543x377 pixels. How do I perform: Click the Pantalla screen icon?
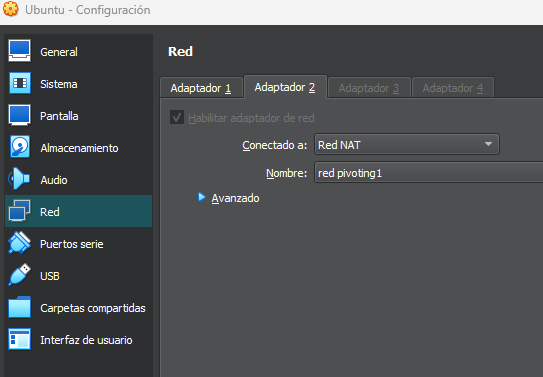tap(19, 115)
